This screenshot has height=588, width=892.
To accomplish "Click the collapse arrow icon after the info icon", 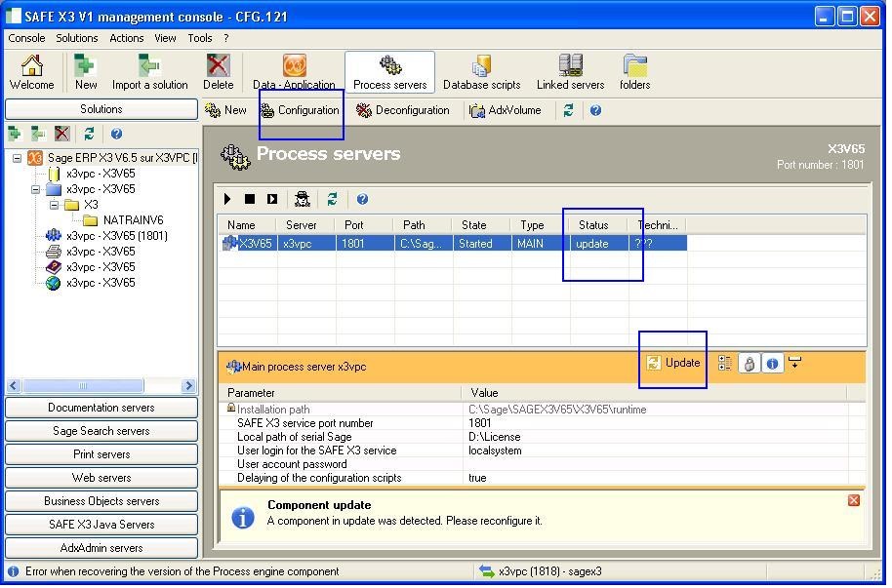I will tap(795, 362).
